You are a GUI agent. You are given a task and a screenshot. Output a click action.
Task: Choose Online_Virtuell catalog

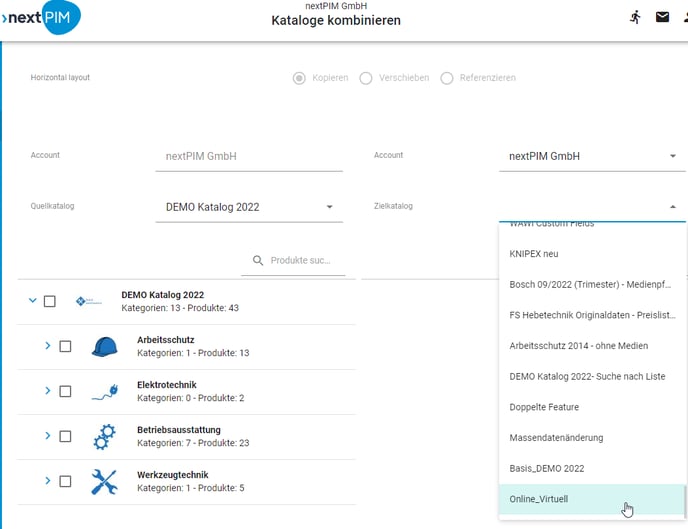(592, 499)
